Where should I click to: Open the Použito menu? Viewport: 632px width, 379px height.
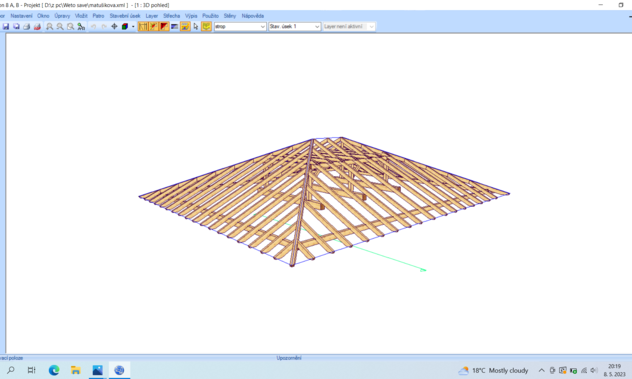210,16
